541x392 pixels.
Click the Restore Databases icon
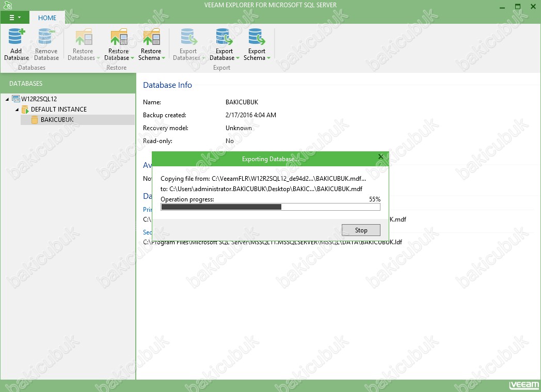tap(84, 37)
